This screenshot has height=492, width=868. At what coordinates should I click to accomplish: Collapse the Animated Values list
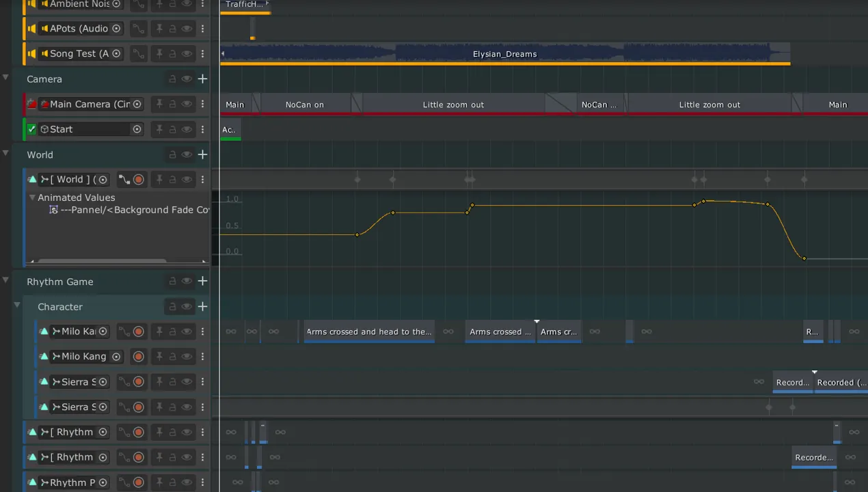tap(32, 197)
